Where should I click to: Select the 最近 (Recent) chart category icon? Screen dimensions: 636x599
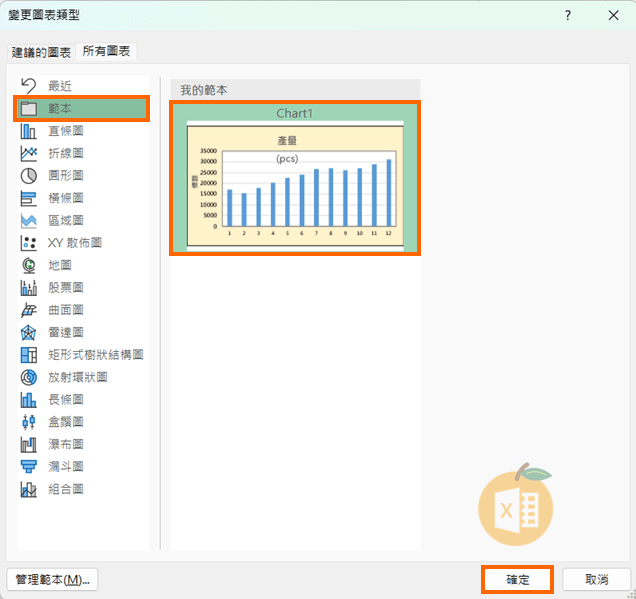pyautogui.click(x=29, y=86)
